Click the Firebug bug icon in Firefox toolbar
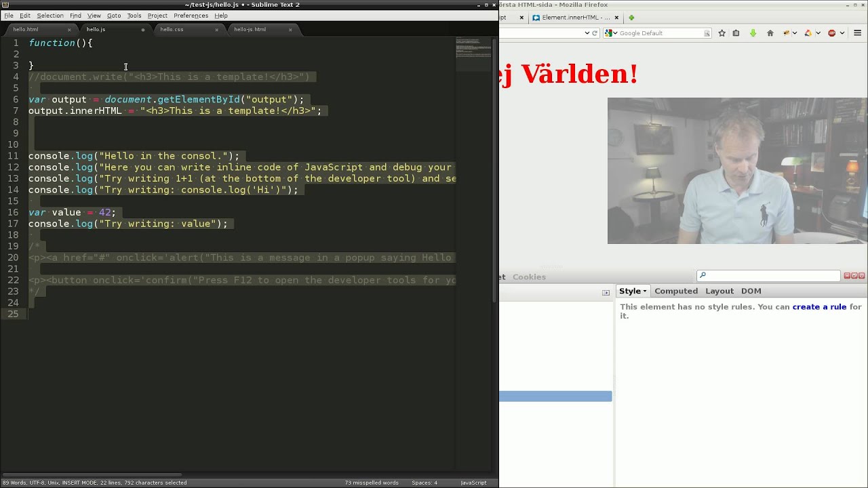This screenshot has height=488, width=868. 787,33
